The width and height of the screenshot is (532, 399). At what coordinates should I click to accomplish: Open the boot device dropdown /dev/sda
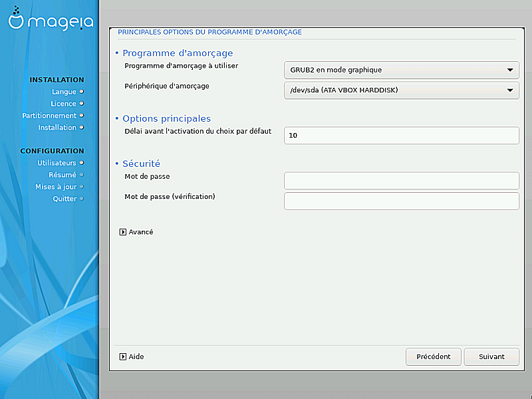pyautogui.click(x=402, y=90)
